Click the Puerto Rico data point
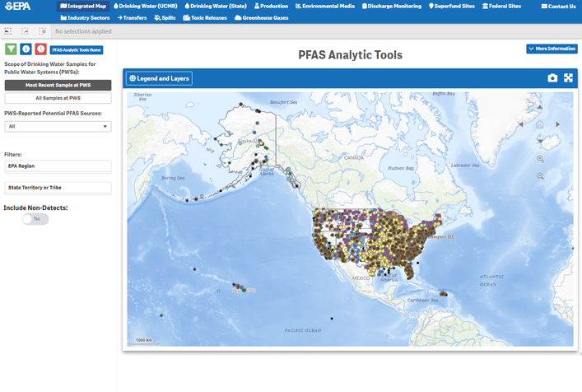 click(443, 294)
